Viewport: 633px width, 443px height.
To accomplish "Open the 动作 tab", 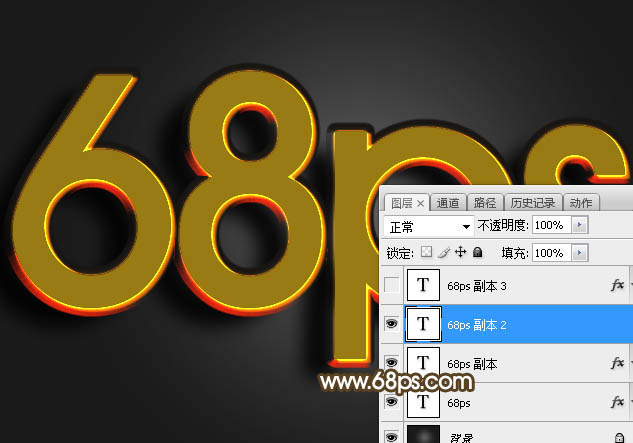I will tap(581, 203).
